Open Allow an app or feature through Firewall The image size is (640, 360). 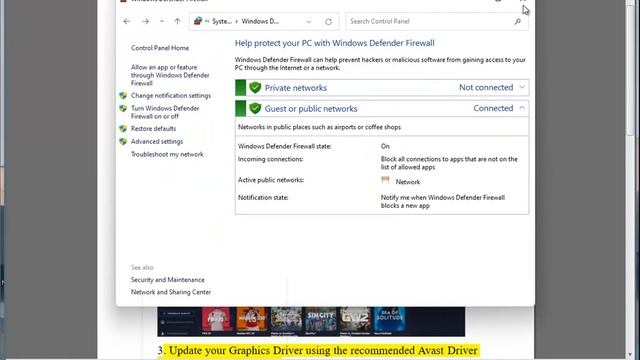point(170,75)
